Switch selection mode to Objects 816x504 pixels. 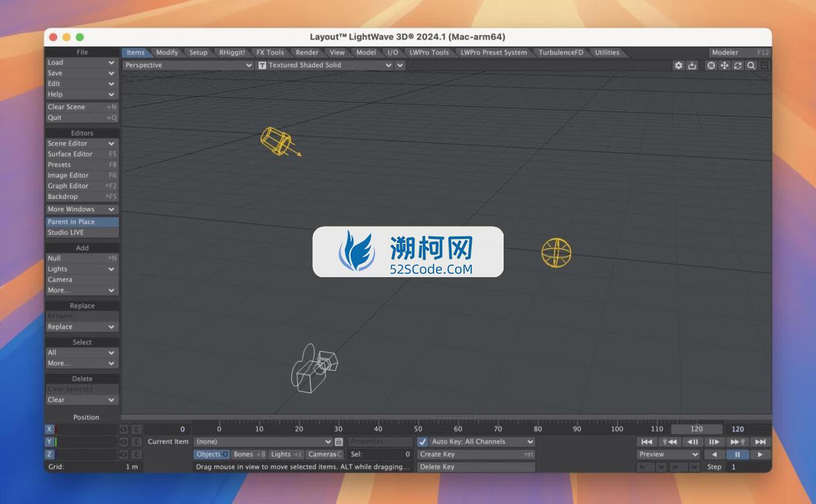click(x=212, y=454)
